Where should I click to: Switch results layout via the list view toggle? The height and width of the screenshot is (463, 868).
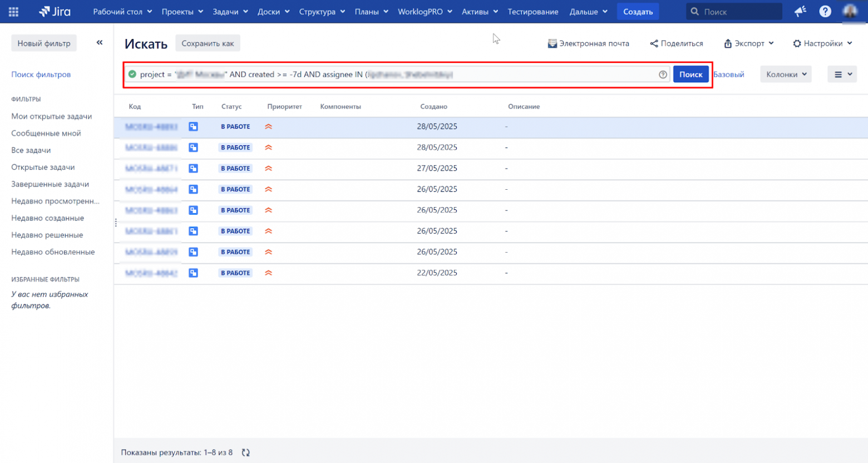tap(842, 74)
